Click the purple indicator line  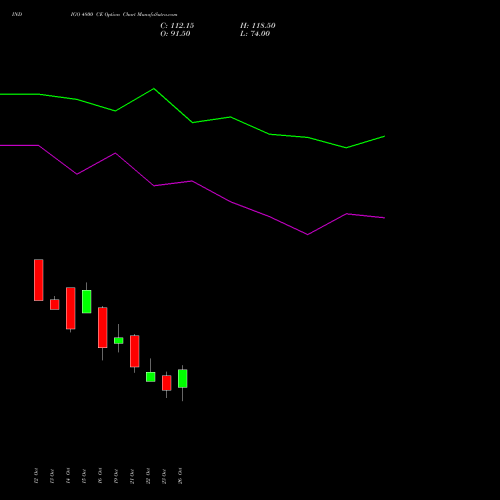click(192, 181)
